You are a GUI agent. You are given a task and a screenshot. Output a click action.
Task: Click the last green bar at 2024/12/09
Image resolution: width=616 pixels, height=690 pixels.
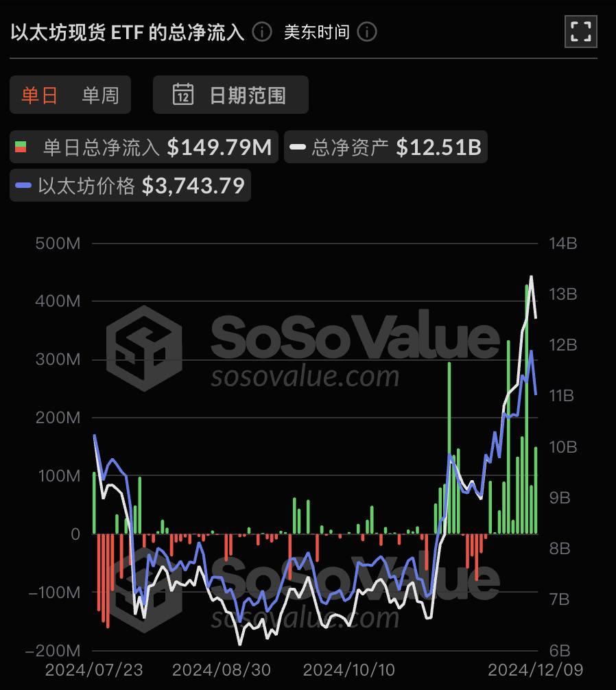click(x=536, y=490)
